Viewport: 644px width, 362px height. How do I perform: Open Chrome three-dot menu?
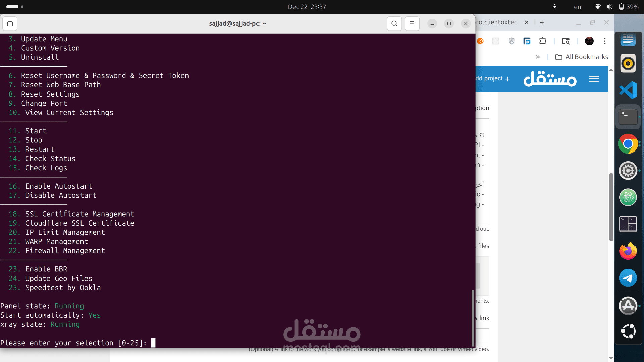(x=605, y=41)
